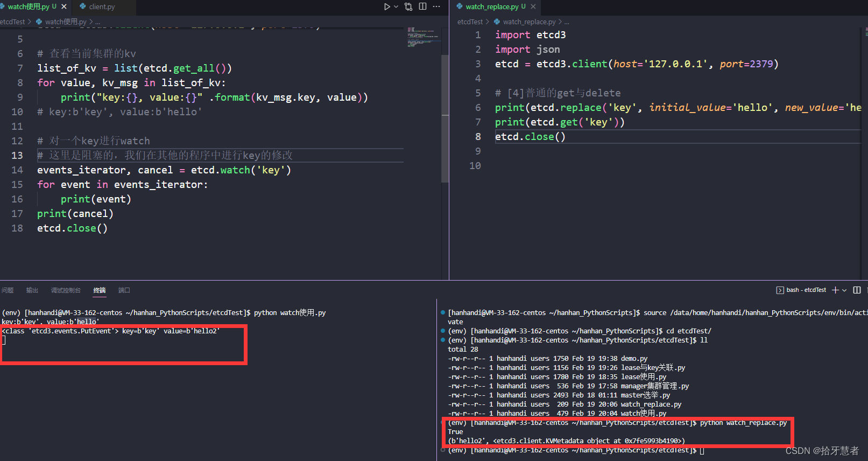
Task: Click etcd.close() in watch使用.py
Action: click(x=72, y=228)
